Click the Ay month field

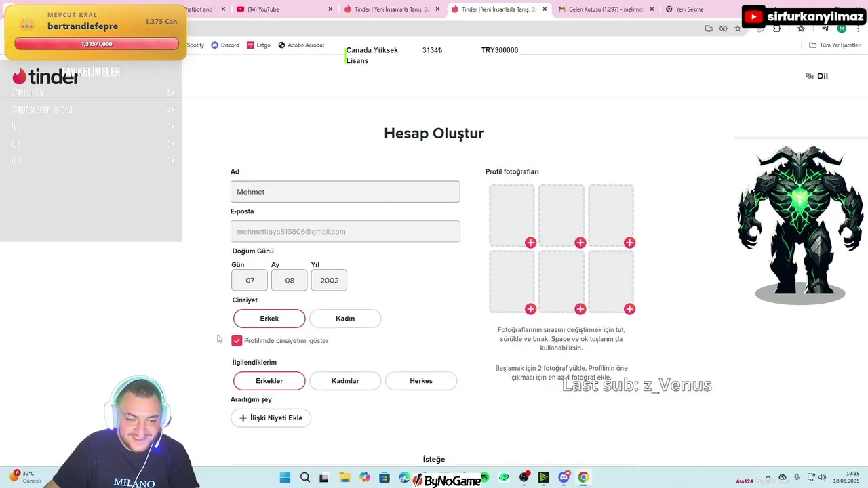point(290,281)
